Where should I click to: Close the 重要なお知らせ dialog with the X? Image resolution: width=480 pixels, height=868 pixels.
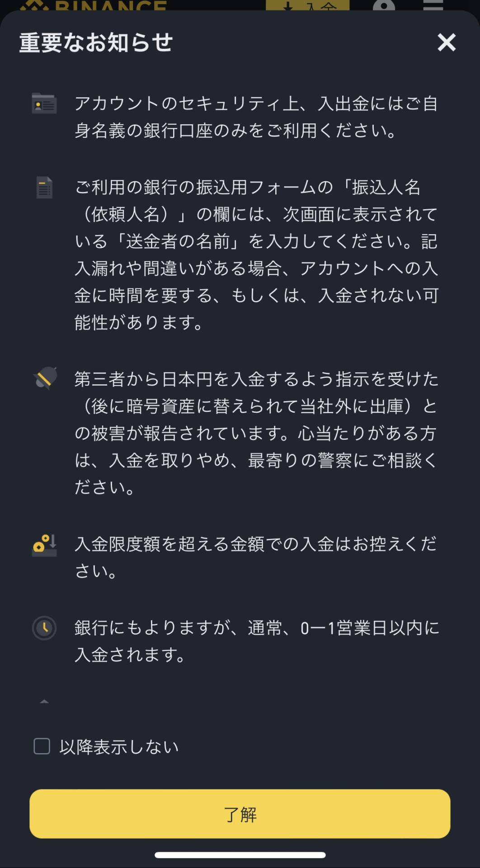pos(447,42)
